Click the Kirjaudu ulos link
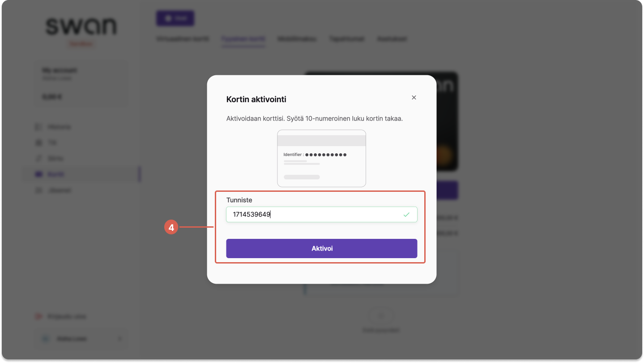Viewport: 644px width, 363px height. [67, 316]
